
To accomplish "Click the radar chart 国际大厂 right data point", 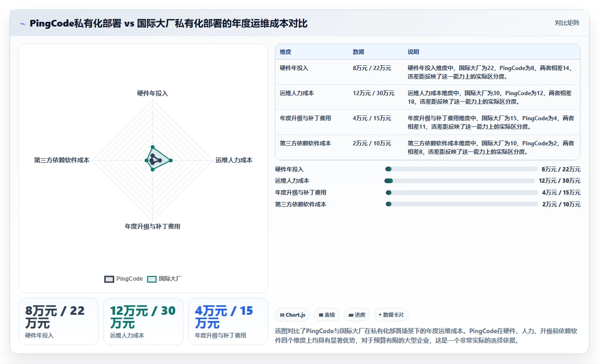I will tap(171, 161).
